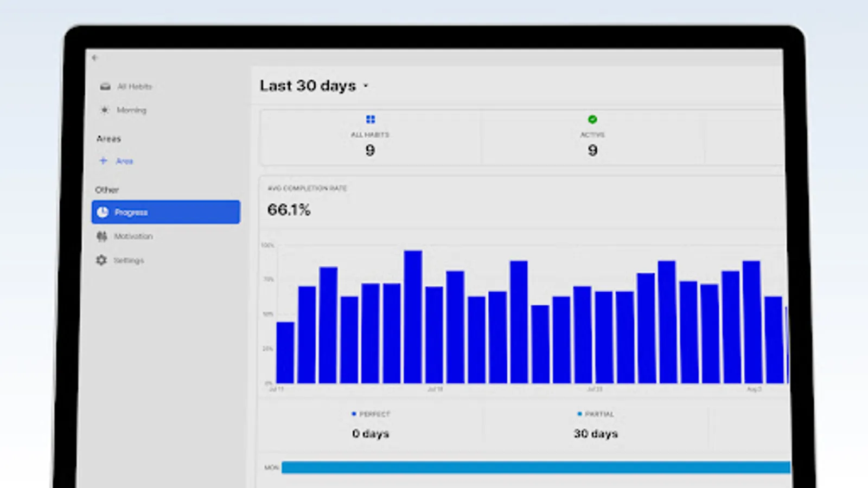
Task: Expand the Other section header
Action: [x=106, y=190]
